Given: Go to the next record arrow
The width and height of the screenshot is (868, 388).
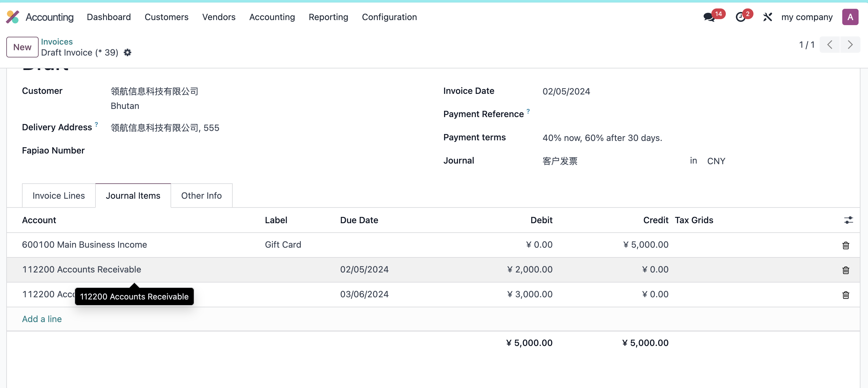Looking at the screenshot, I should [850, 45].
